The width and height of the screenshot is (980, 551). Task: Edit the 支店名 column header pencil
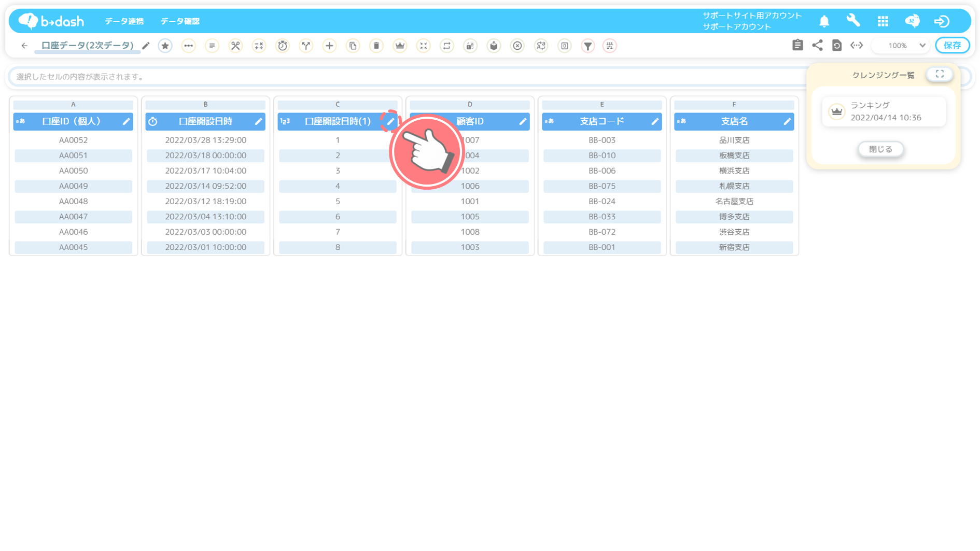point(787,121)
